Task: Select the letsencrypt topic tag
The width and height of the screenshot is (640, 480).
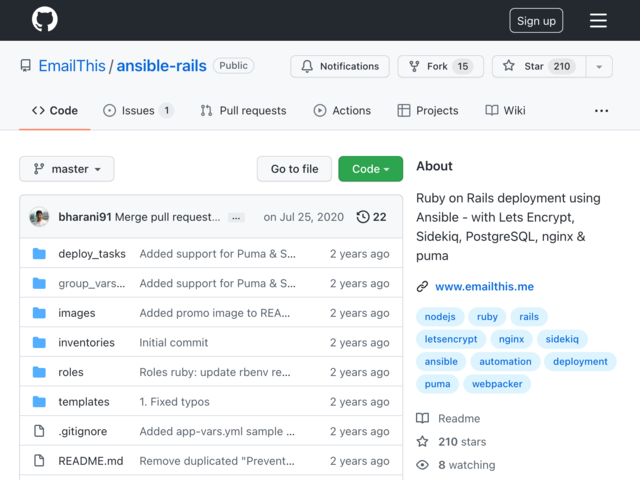Action: 451,339
